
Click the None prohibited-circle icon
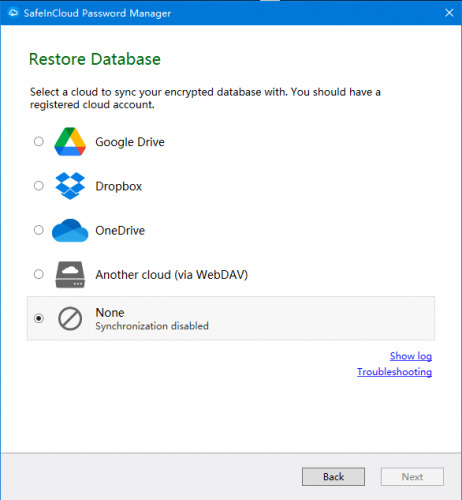tap(70, 319)
